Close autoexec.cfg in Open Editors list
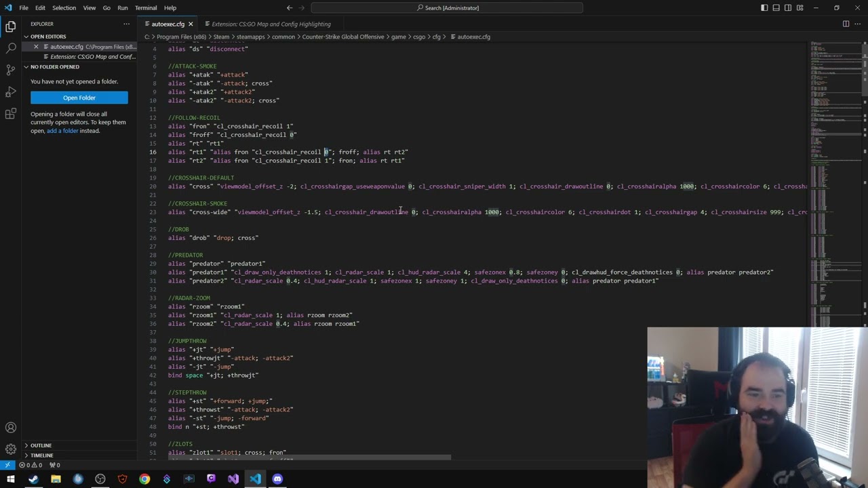 click(x=36, y=47)
